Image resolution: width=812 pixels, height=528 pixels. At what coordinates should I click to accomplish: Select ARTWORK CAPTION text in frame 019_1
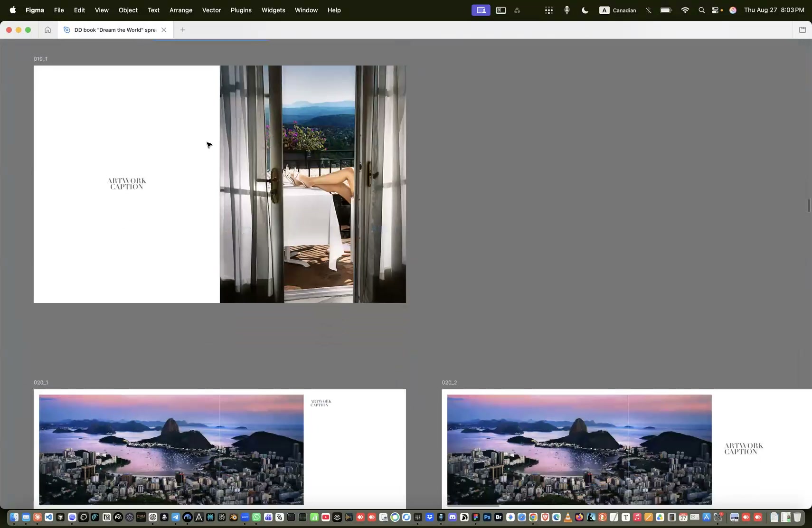[127, 184]
